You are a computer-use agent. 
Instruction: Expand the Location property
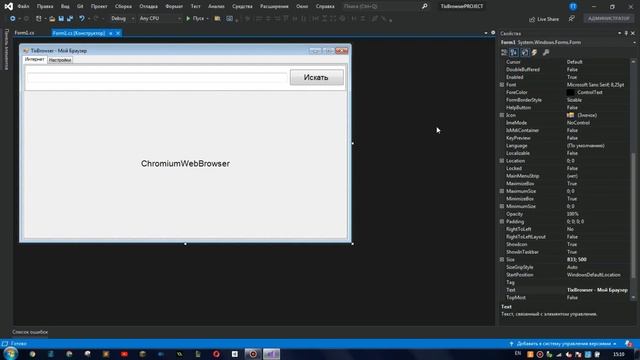[x=502, y=161]
